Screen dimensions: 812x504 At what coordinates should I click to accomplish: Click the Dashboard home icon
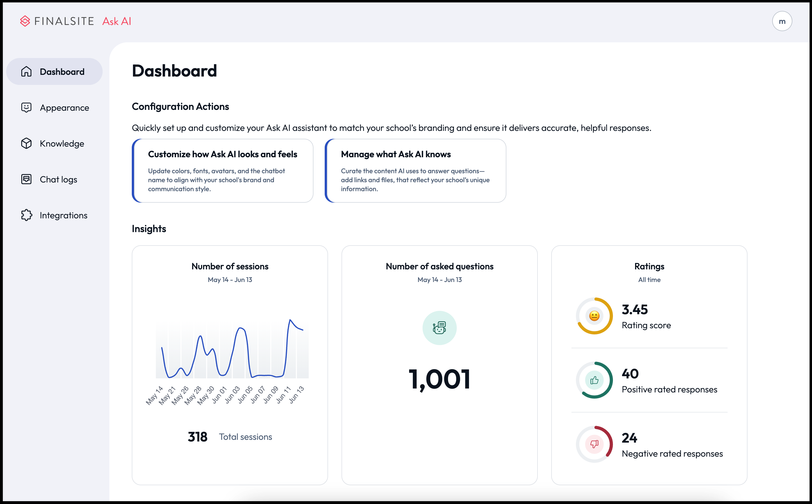[x=26, y=72]
